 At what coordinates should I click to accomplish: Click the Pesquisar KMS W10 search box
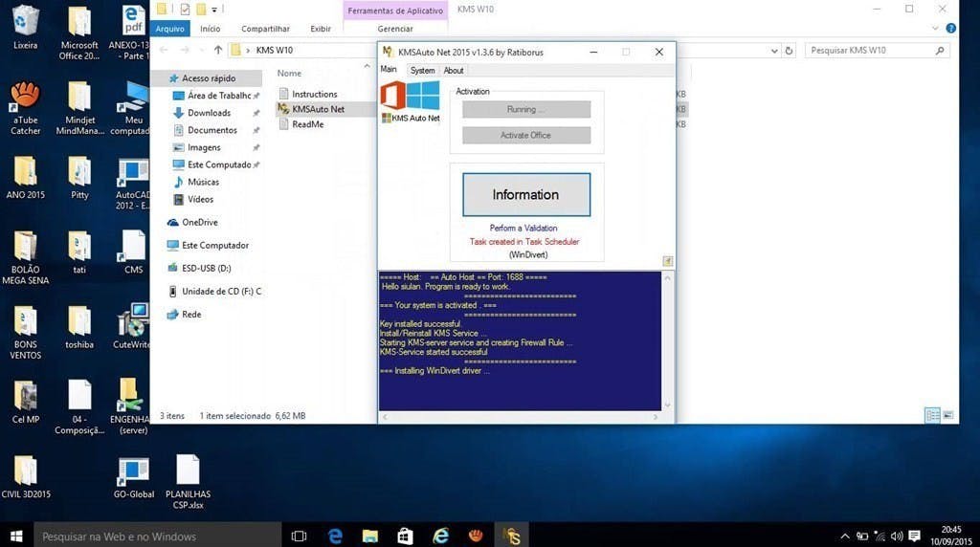point(877,51)
